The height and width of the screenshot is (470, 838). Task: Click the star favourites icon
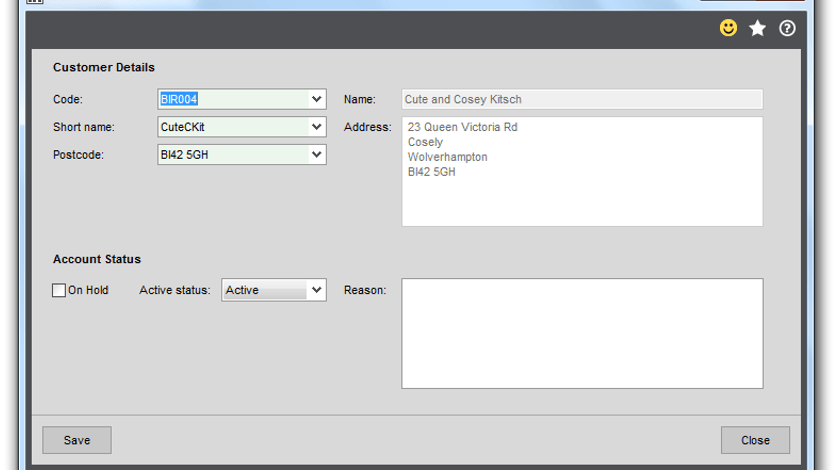pyautogui.click(x=757, y=28)
